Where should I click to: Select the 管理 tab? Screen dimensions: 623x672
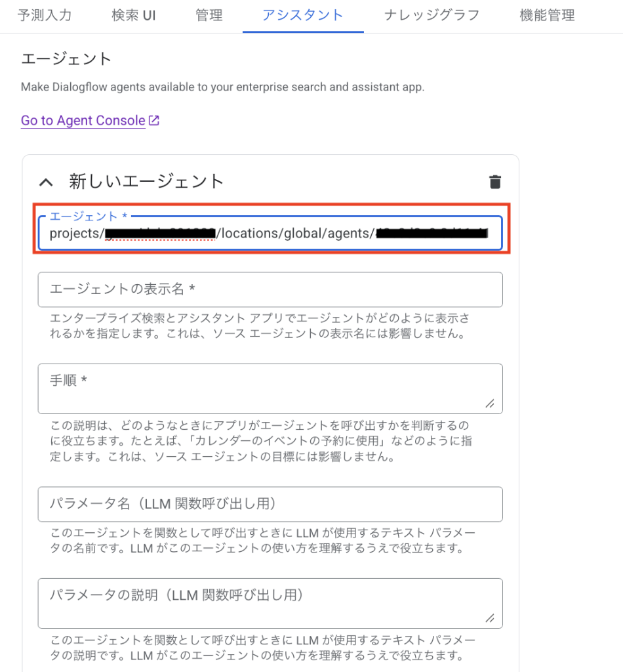coord(209,15)
